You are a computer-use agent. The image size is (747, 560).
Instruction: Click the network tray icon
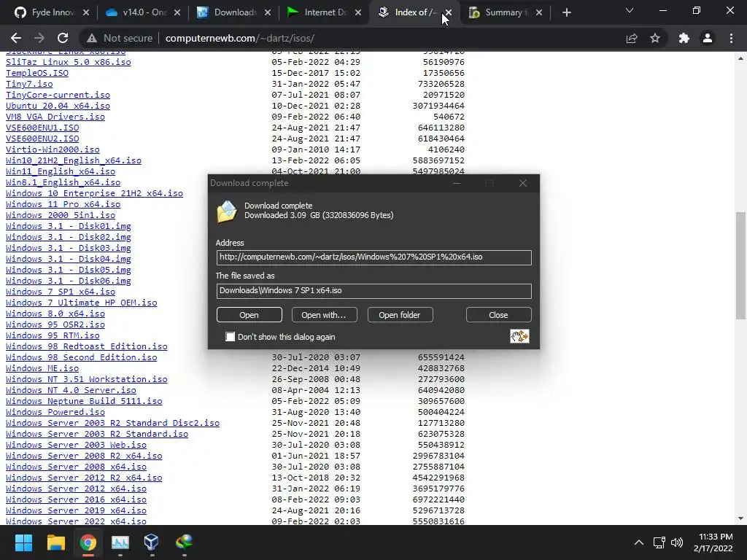click(x=659, y=542)
